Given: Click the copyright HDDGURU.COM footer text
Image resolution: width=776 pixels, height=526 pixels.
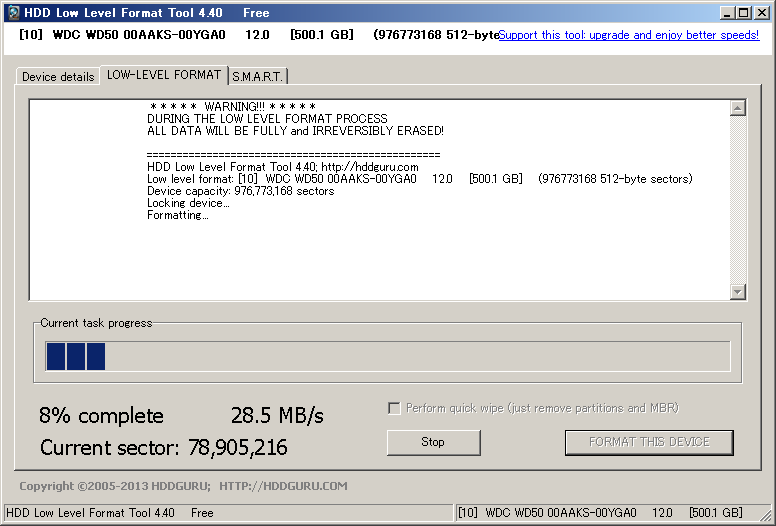Looking at the screenshot, I should pyautogui.click(x=184, y=486).
